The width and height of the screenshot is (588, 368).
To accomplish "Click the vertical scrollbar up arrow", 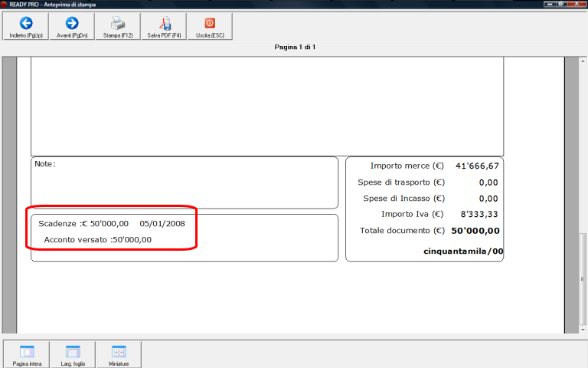I will [x=583, y=61].
